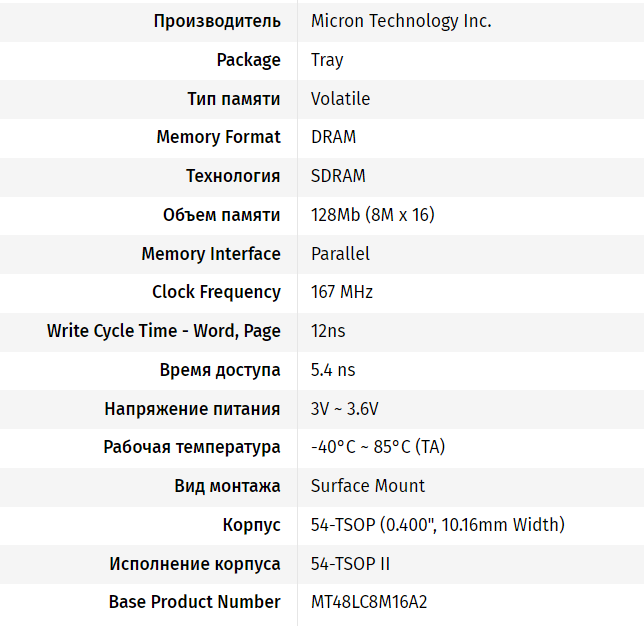Viewport: 644px width, 626px height.
Task: Select the 167 MHz frequency value
Action: point(342,292)
